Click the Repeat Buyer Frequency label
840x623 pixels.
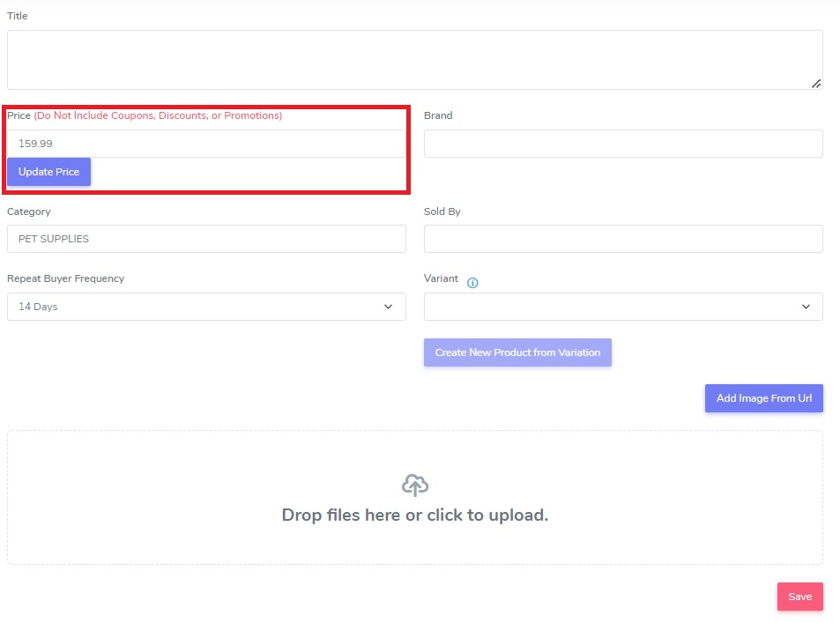click(65, 278)
